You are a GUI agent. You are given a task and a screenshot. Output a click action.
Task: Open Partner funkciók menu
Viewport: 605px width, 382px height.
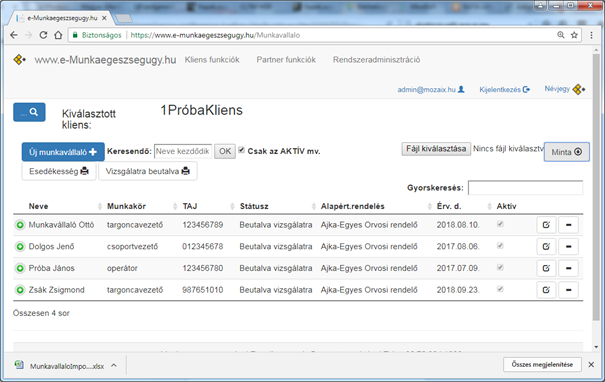(286, 60)
